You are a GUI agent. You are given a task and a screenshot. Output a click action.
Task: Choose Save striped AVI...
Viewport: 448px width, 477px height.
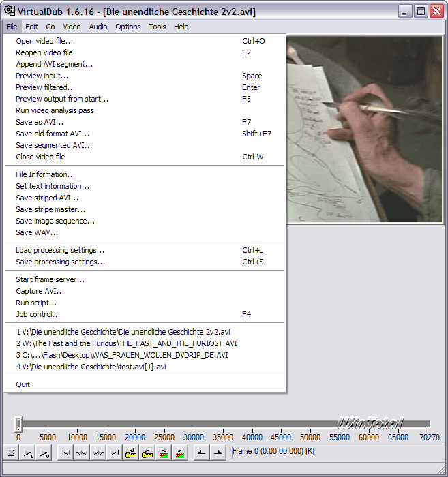[145, 198]
